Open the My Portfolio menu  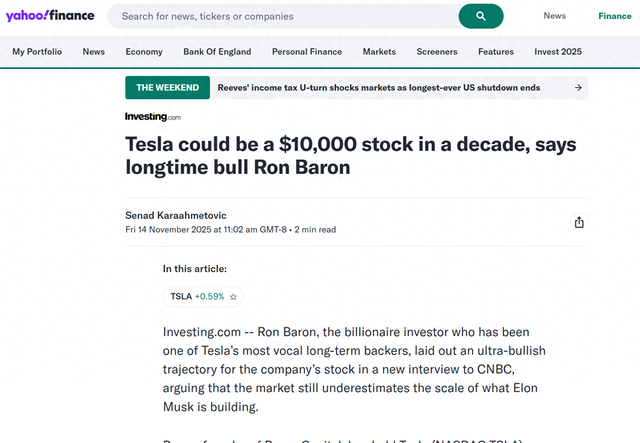point(37,52)
